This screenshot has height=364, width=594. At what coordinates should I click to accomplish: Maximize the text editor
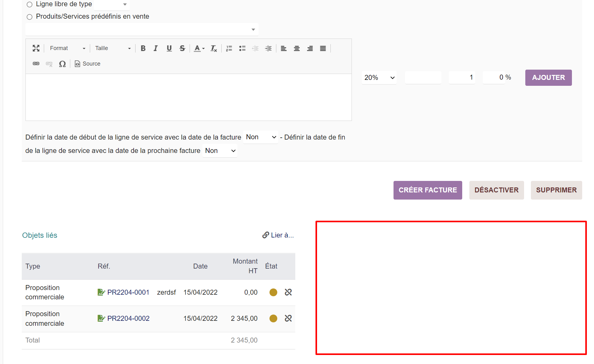point(36,48)
